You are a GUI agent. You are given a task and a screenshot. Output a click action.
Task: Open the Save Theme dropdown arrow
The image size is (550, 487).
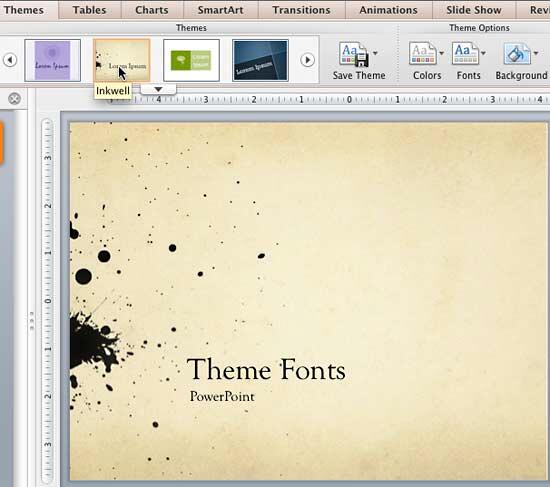(x=375, y=53)
